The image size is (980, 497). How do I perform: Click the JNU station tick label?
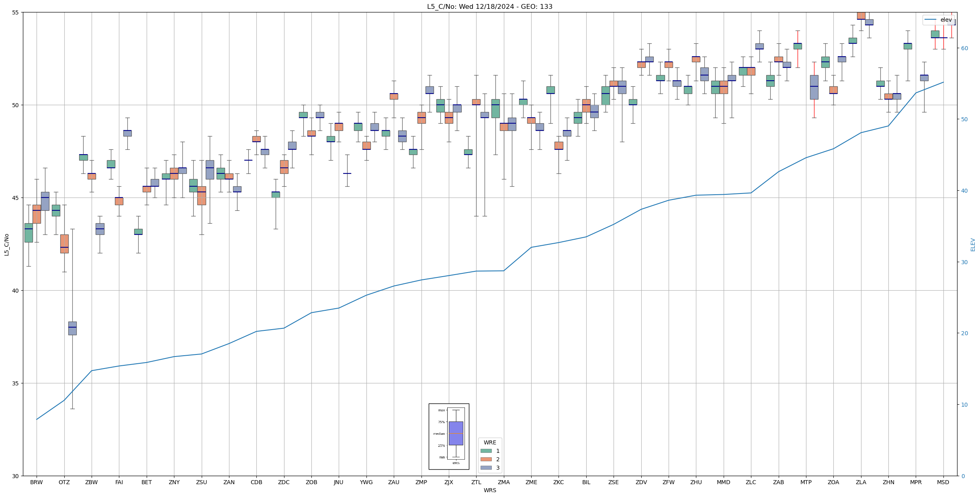(x=339, y=482)
